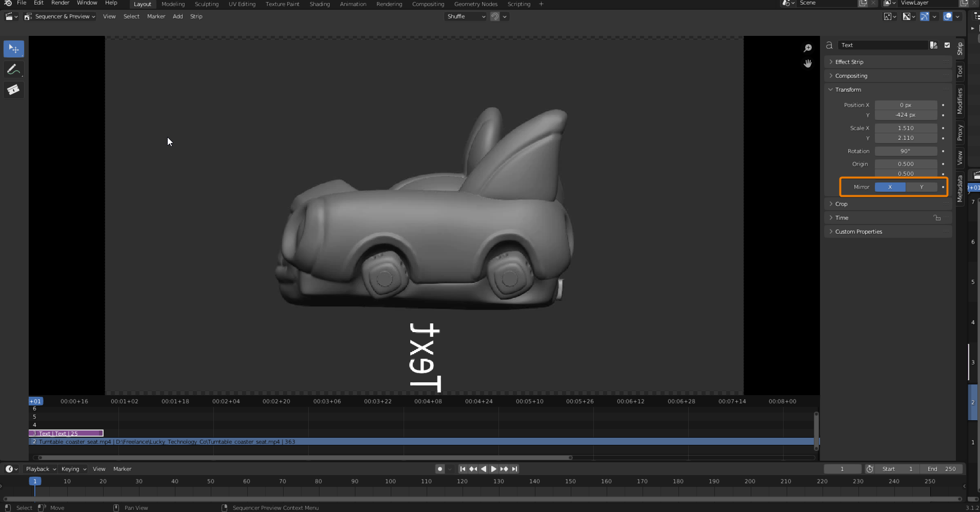
Task: Click the strip color tag icon beside Text
Action: click(933, 45)
